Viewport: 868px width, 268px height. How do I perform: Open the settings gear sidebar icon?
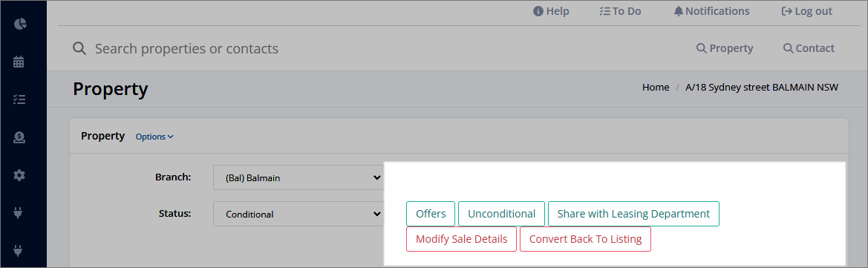coord(19,175)
